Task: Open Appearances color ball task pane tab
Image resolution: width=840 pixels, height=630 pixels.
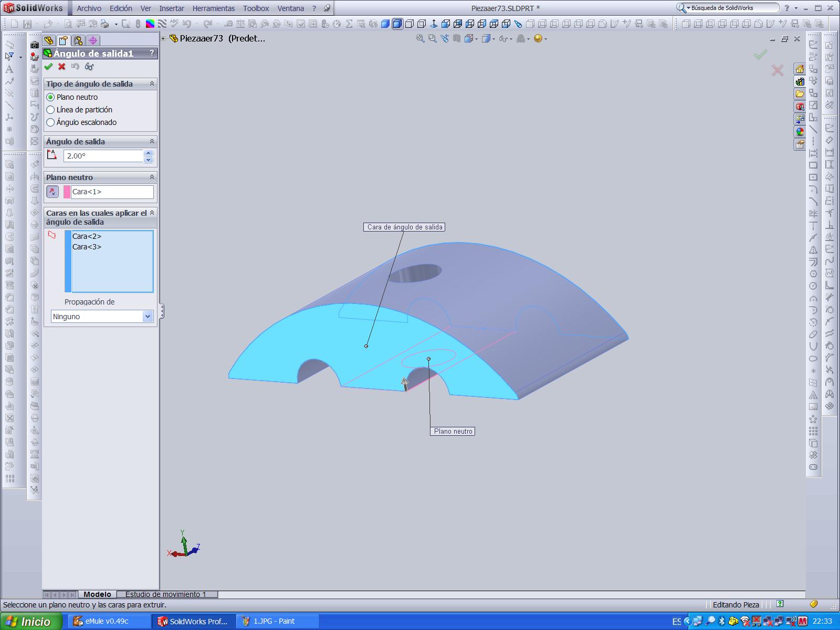Action: [800, 132]
